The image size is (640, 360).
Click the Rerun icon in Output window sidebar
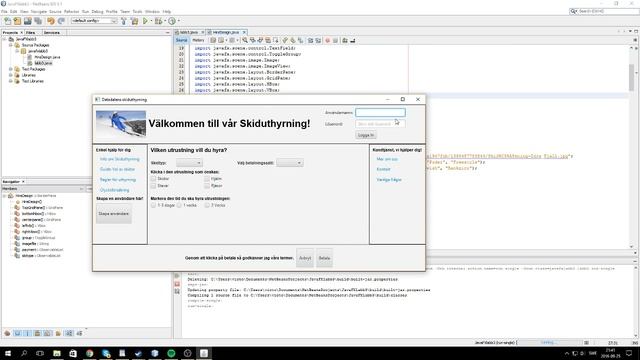click(x=177, y=276)
